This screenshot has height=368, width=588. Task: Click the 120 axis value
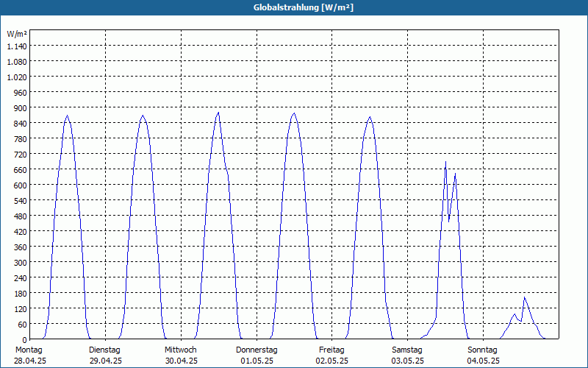(x=21, y=308)
